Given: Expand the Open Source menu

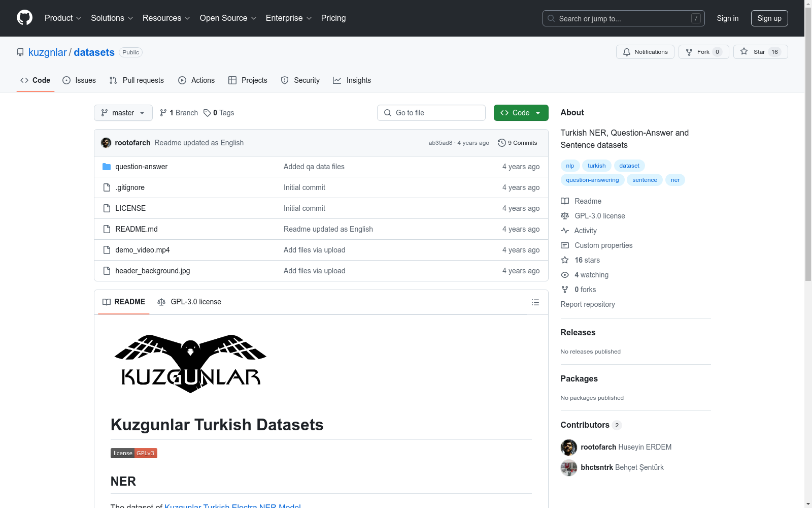Looking at the screenshot, I should (228, 18).
